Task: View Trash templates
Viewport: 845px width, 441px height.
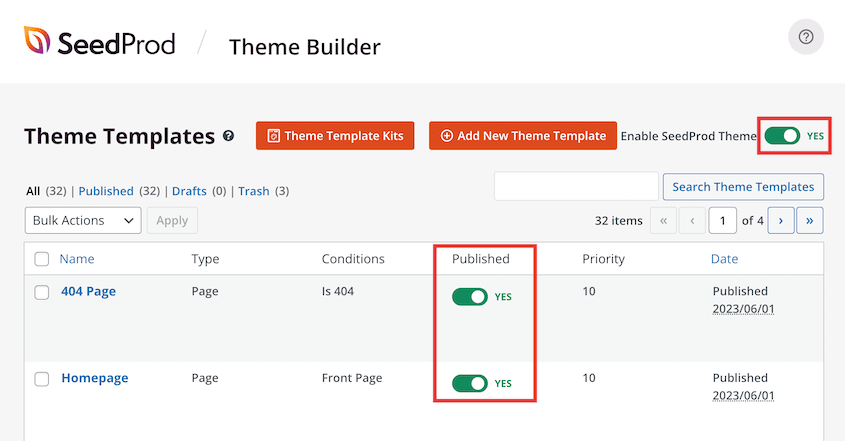Action: [x=254, y=191]
